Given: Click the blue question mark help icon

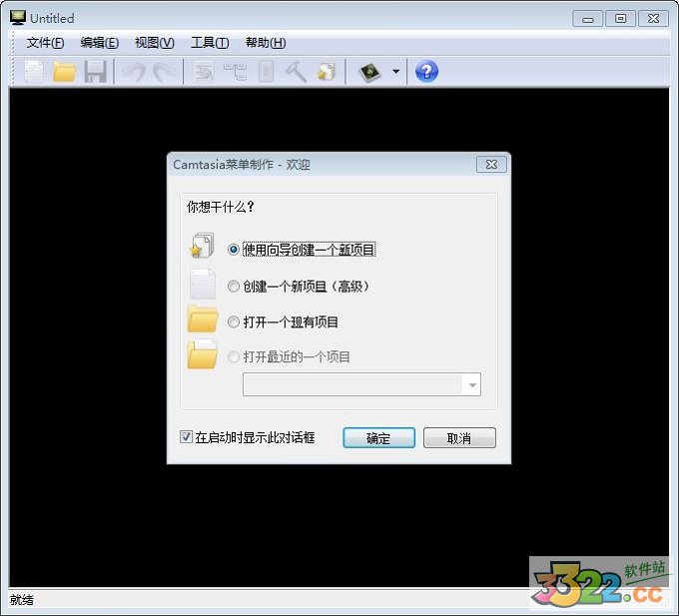Looking at the screenshot, I should coord(426,72).
